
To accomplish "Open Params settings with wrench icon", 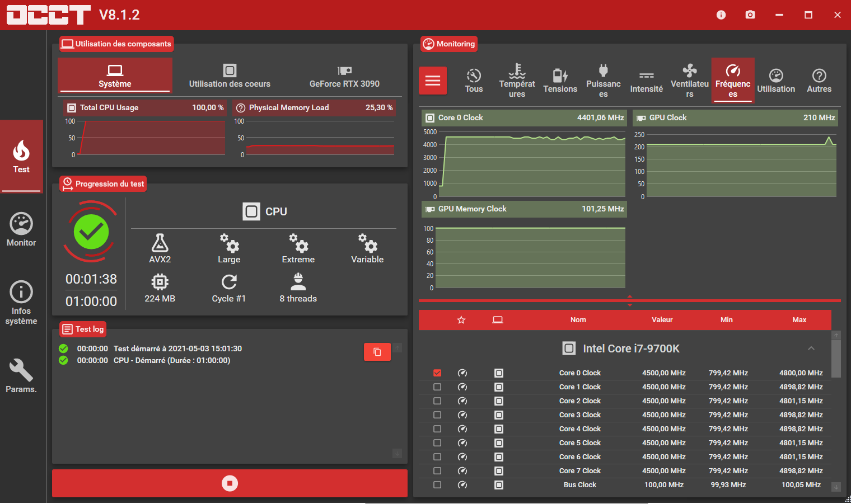I will pyautogui.click(x=21, y=376).
